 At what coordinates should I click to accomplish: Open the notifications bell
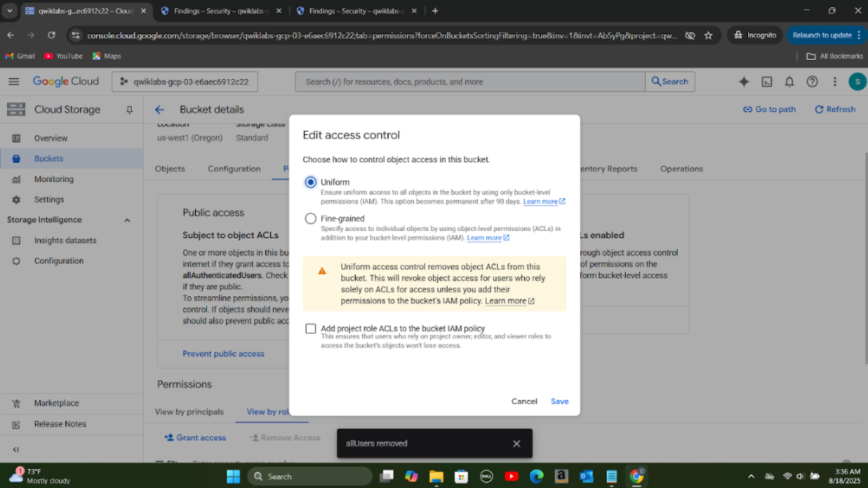pos(789,81)
